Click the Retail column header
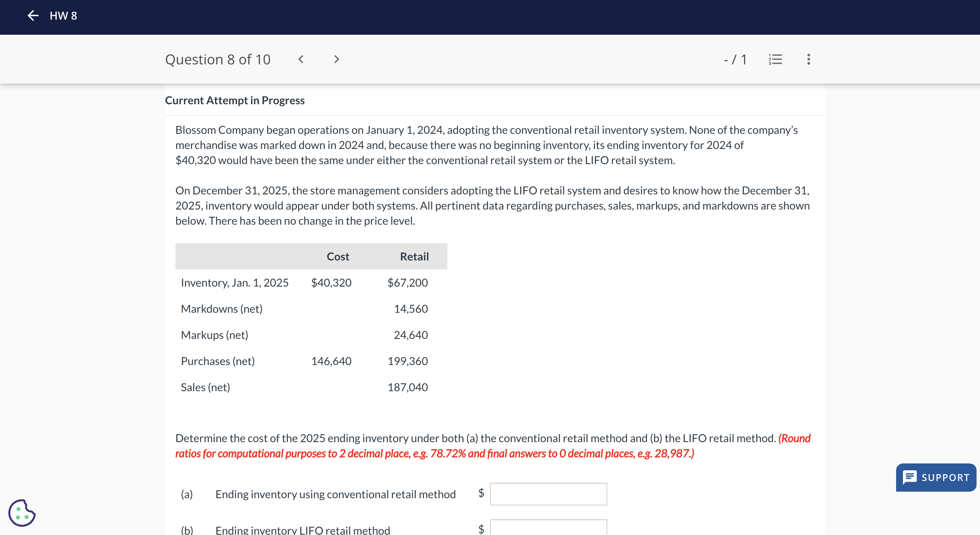The height and width of the screenshot is (535, 980). point(414,256)
